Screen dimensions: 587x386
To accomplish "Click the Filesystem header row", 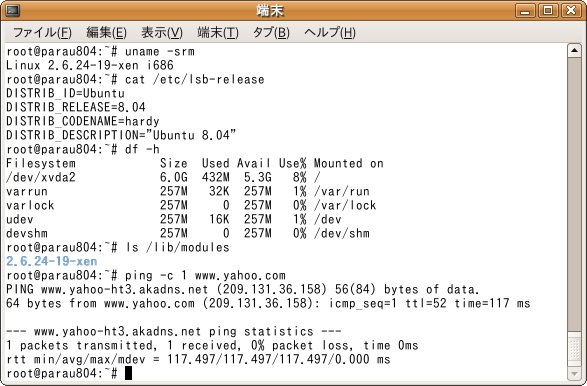I will tap(195, 163).
